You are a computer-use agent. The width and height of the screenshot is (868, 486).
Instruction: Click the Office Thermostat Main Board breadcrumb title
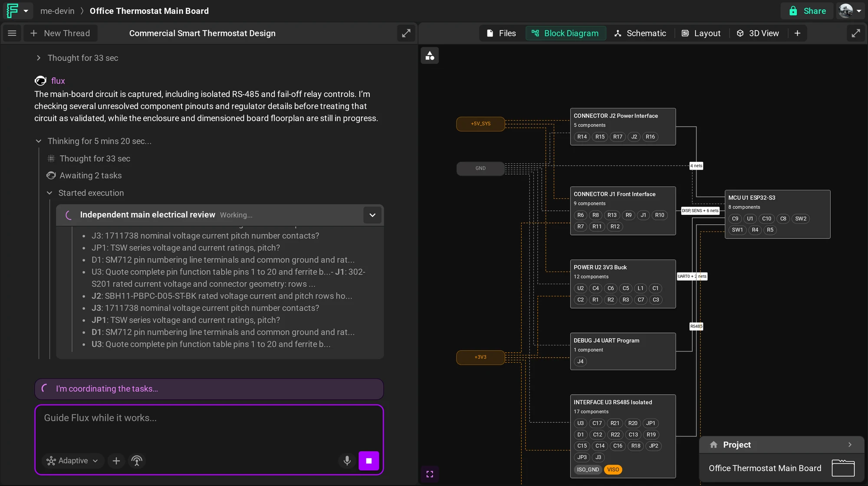[x=149, y=11]
